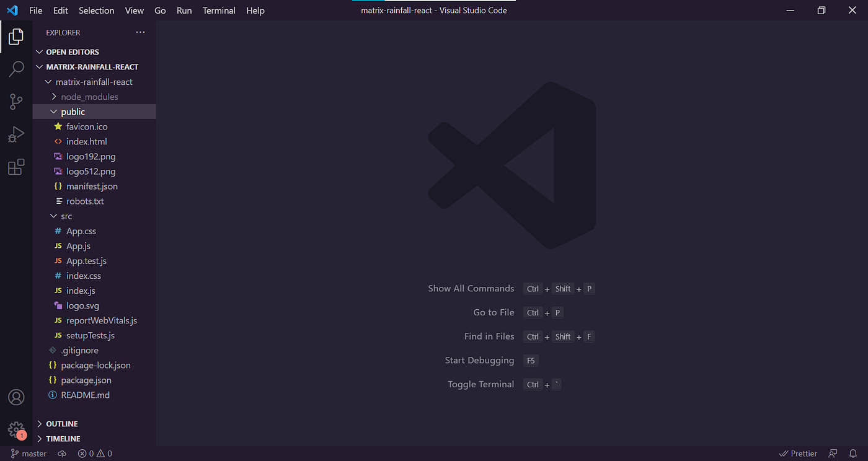Click the feedback icon in status bar

point(833,454)
